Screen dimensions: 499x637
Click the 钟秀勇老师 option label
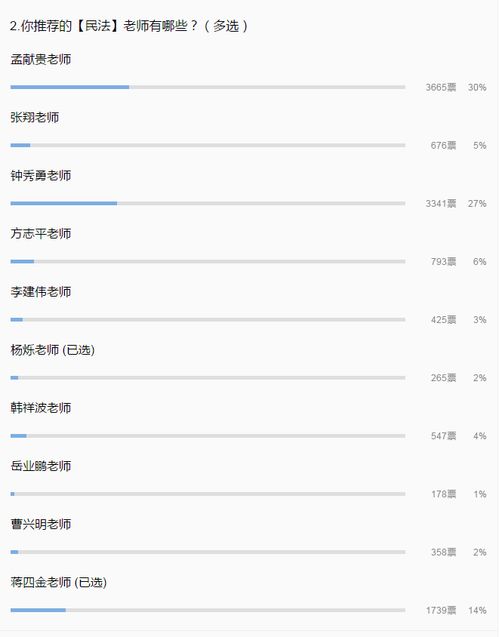coord(41,176)
